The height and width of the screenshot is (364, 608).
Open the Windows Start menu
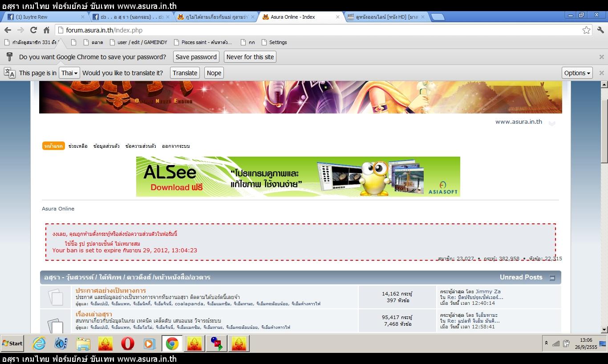pyautogui.click(x=12, y=344)
